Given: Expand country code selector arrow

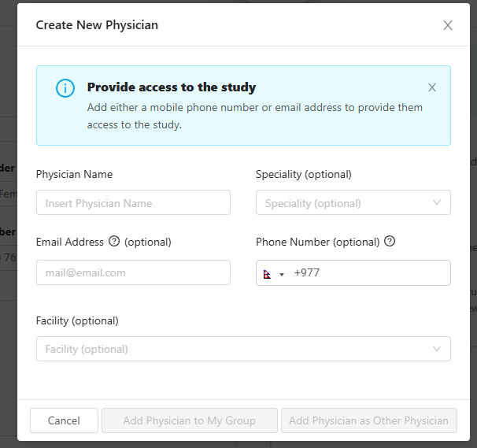Looking at the screenshot, I should click(x=282, y=275).
